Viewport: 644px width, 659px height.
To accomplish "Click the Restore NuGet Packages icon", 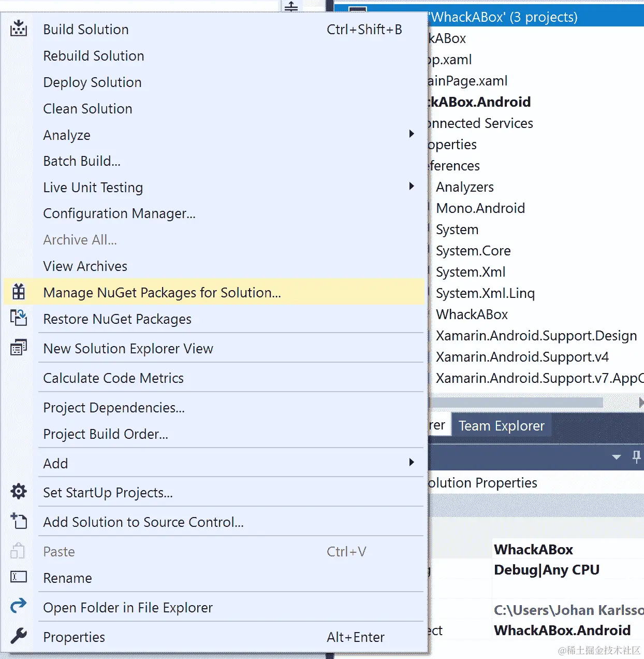I will pos(19,318).
